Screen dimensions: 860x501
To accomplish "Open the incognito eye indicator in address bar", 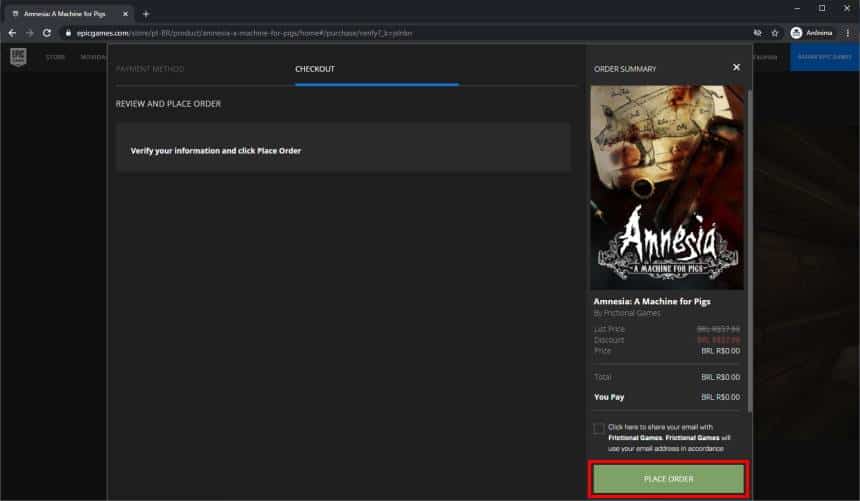I will pyautogui.click(x=757, y=33).
